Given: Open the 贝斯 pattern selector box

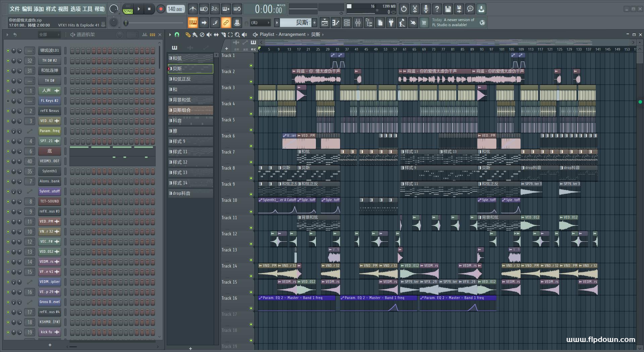Looking at the screenshot, I should pyautogui.click(x=296, y=23).
